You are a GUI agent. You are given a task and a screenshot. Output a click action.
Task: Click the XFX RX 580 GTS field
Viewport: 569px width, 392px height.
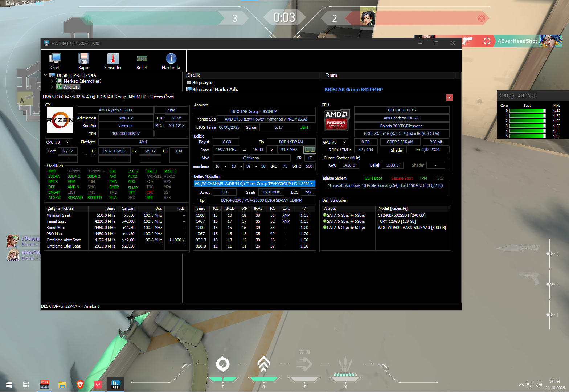tap(402, 110)
